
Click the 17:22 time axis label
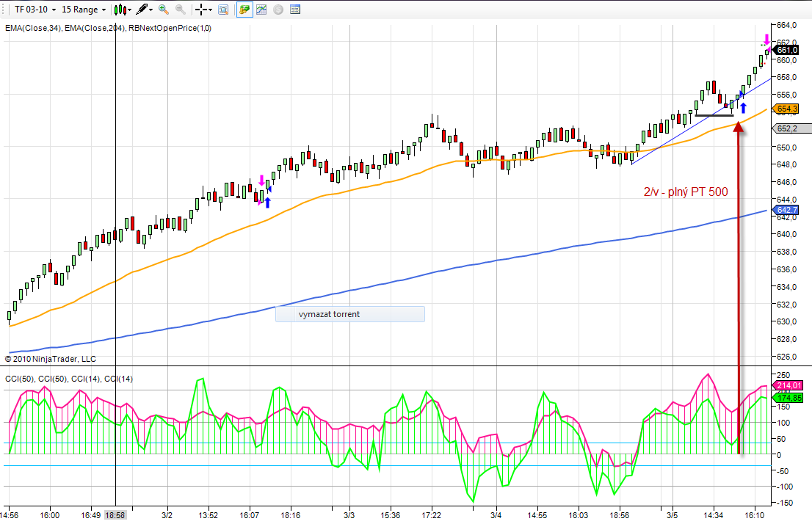[x=432, y=515]
